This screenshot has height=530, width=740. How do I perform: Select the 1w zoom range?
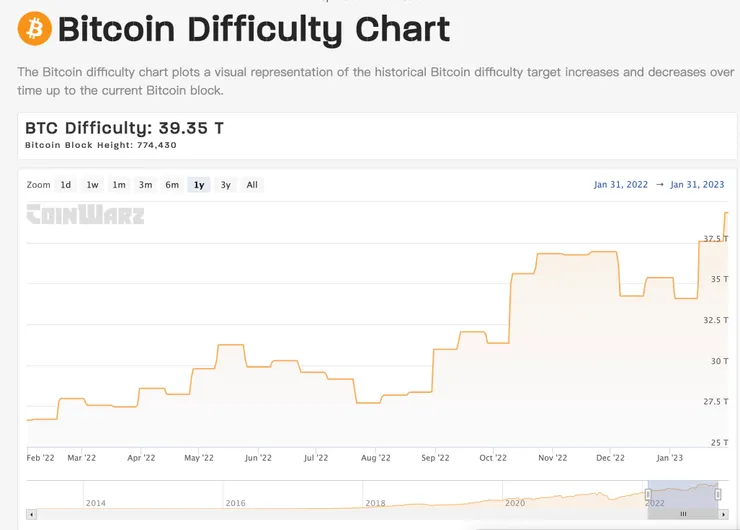(x=92, y=185)
